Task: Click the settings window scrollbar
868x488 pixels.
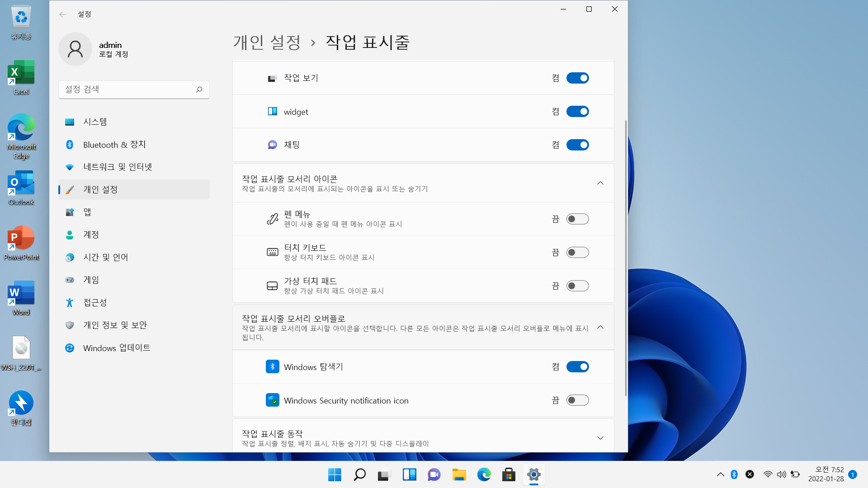Action: point(626,258)
